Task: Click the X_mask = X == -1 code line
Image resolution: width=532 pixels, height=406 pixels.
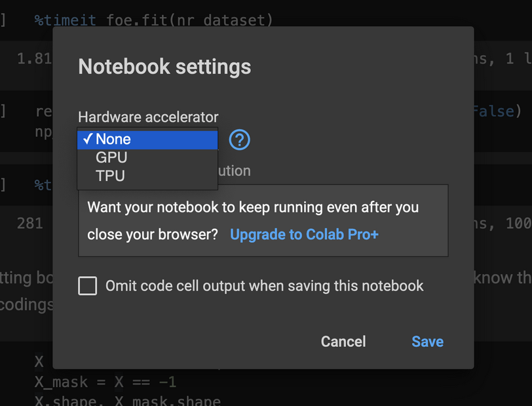Action: pos(105,382)
